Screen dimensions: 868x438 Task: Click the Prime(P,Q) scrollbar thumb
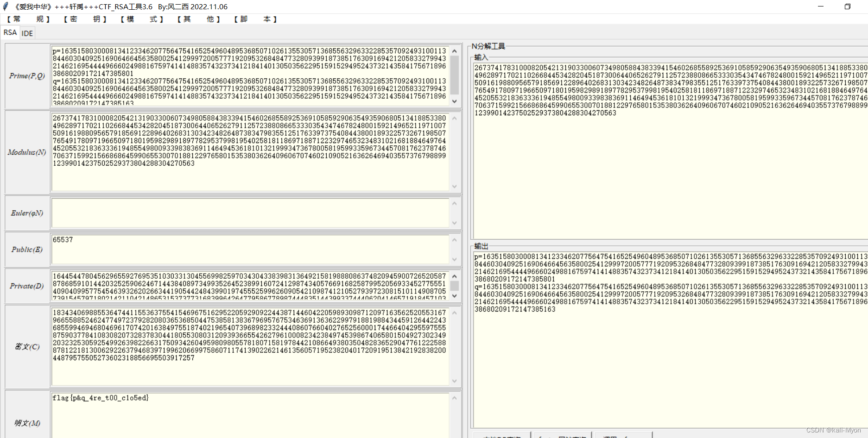(x=455, y=75)
